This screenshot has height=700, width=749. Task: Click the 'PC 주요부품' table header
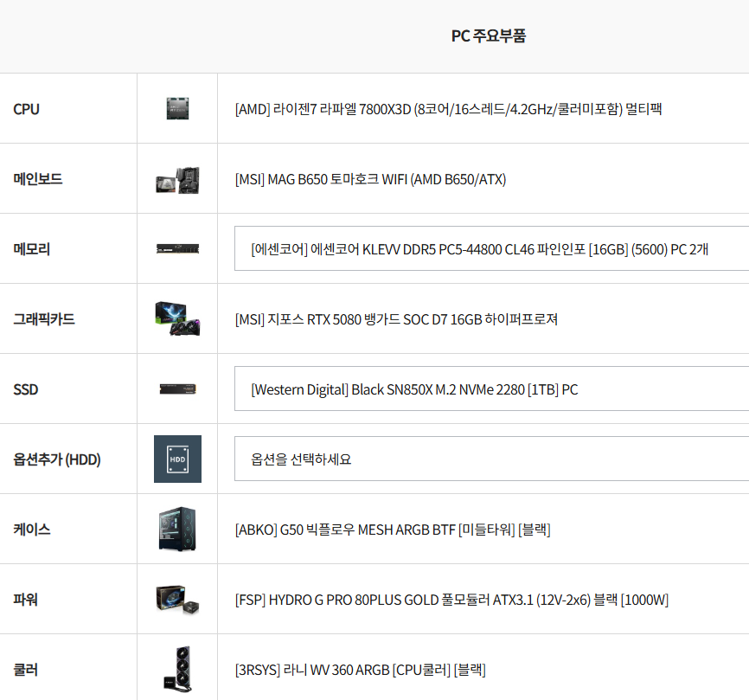tap(488, 35)
